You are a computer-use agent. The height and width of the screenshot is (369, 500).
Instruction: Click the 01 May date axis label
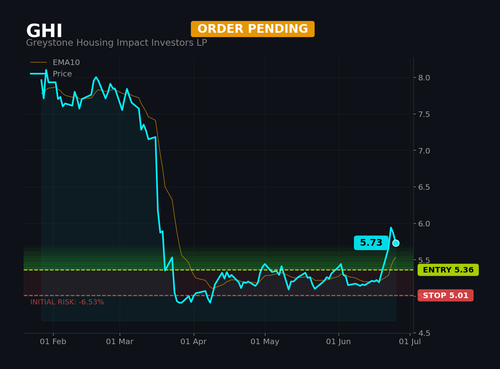[x=265, y=342]
